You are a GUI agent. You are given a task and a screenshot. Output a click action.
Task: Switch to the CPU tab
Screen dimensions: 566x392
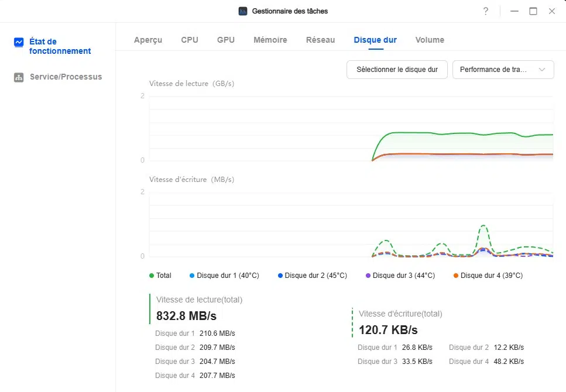pyautogui.click(x=190, y=40)
